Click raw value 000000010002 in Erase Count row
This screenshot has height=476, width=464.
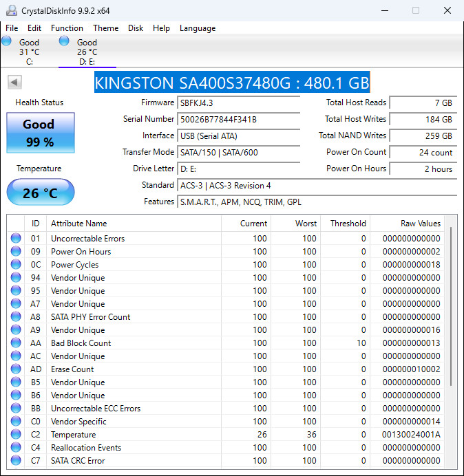[x=412, y=369]
